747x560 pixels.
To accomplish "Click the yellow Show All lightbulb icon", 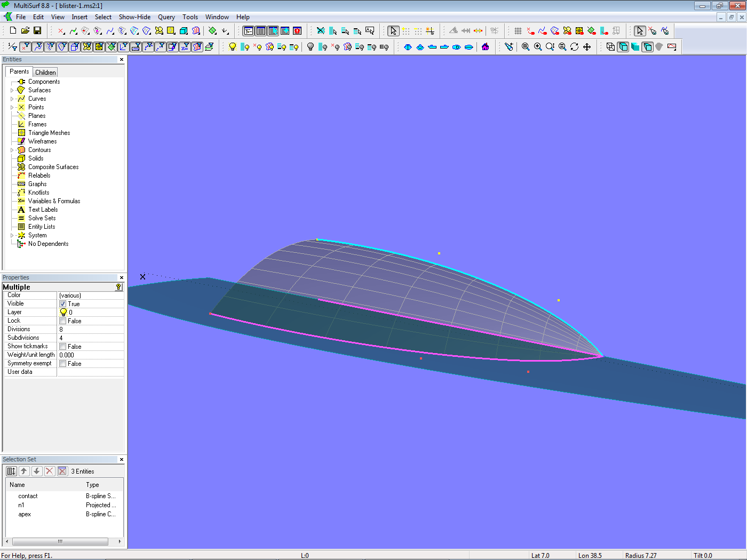I will point(233,47).
